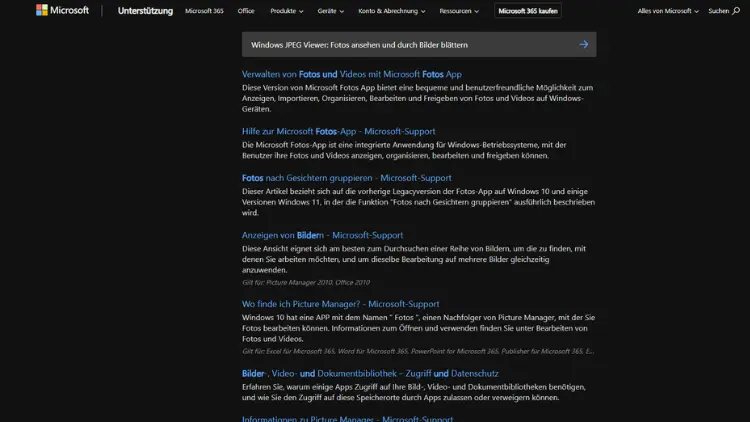Expand the Ressourcen dropdown menu
Viewport: 750px width, 422px height.
tap(459, 11)
